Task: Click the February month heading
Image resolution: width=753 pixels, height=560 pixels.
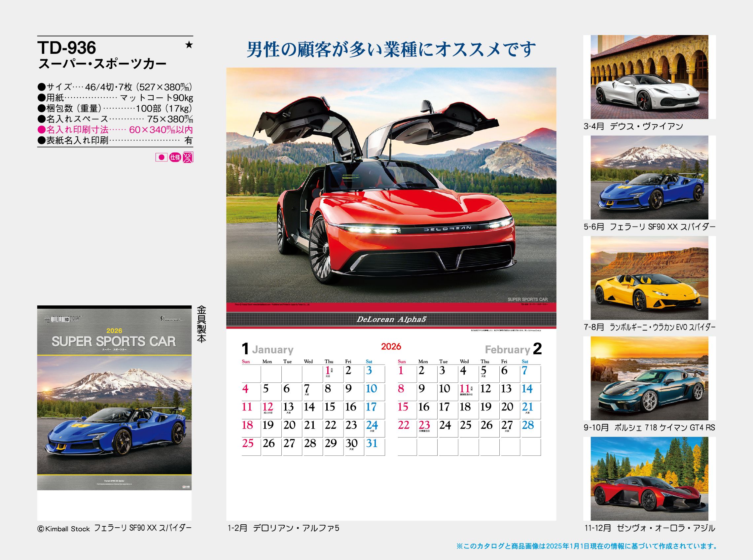Action: pos(507,349)
